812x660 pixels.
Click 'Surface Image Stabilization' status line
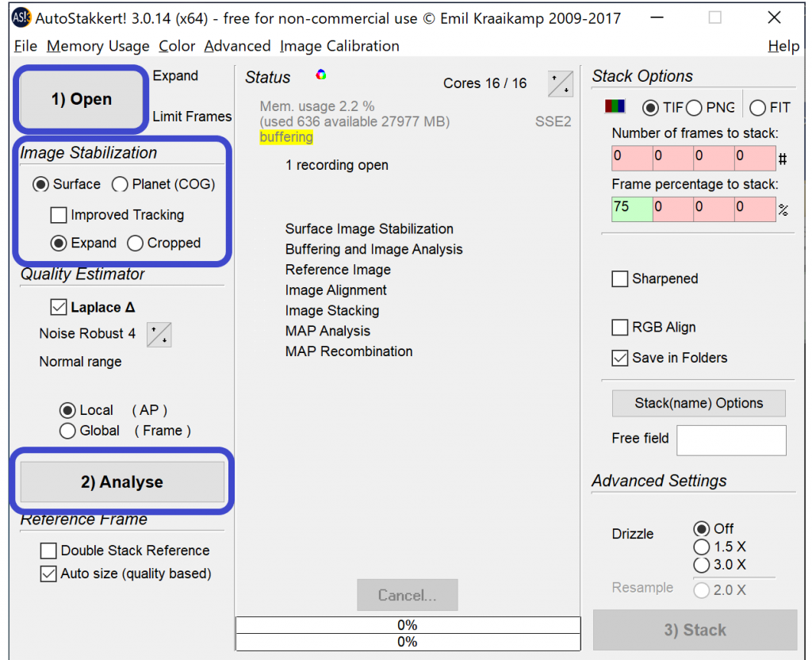coord(370,229)
